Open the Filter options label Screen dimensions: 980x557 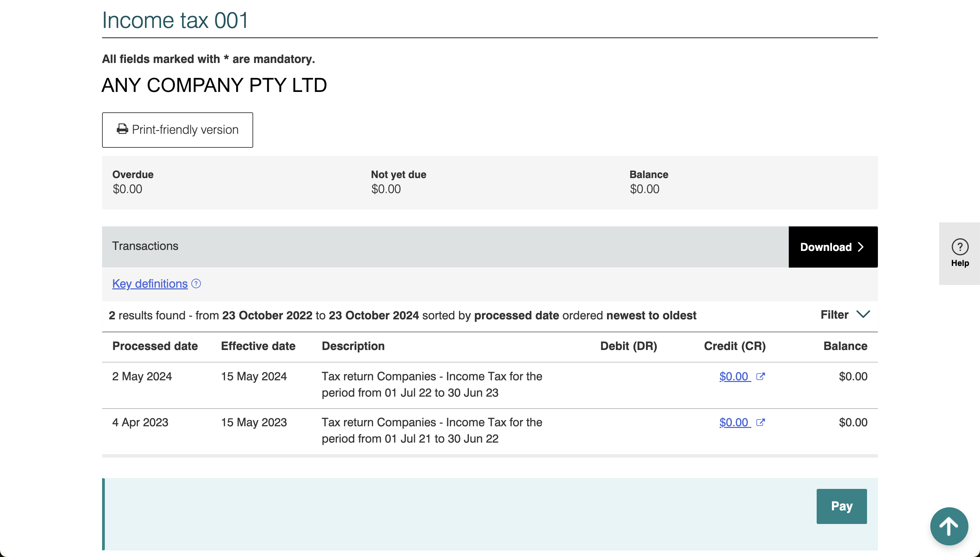(834, 315)
